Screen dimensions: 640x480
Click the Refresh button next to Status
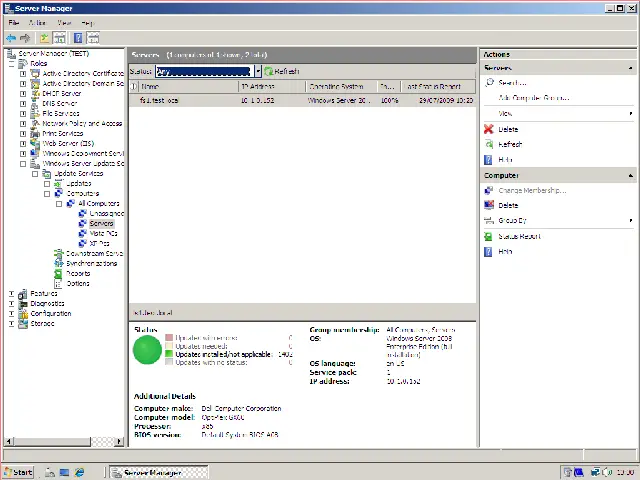click(x=282, y=71)
